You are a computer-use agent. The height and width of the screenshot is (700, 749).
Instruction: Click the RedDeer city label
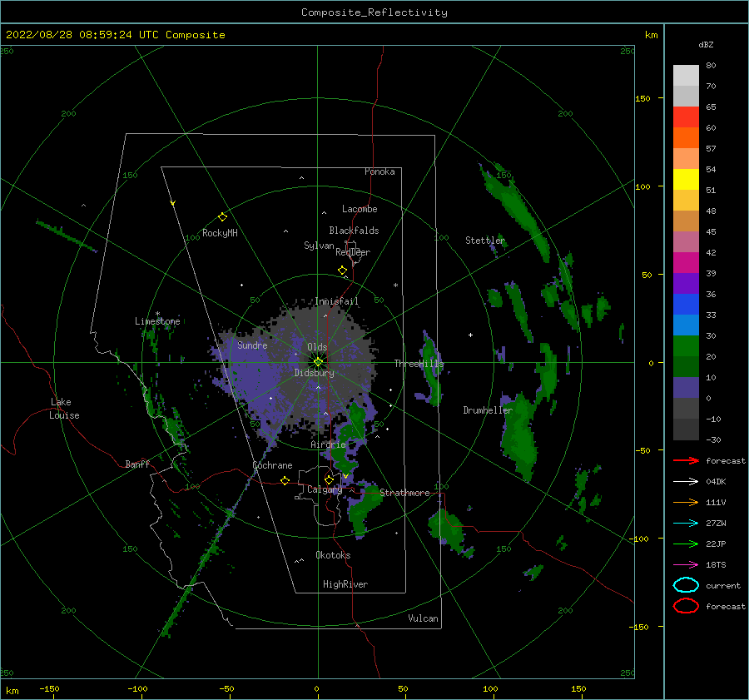tap(353, 252)
